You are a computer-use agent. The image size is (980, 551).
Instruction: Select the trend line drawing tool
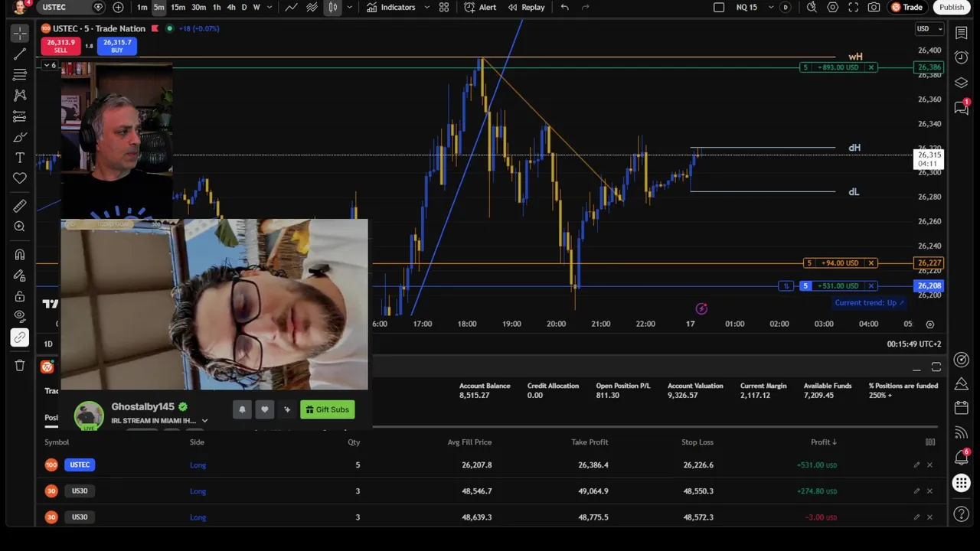[x=20, y=54]
